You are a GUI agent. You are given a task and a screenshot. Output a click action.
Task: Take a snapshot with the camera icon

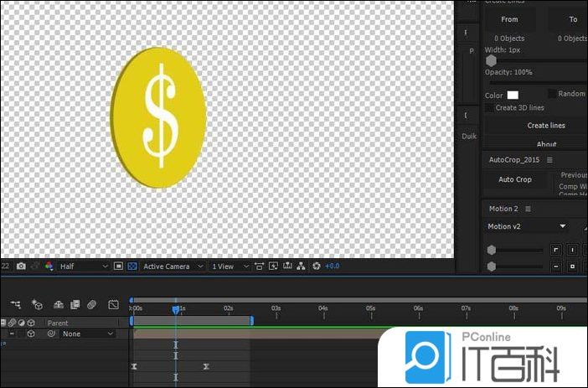[x=21, y=266]
